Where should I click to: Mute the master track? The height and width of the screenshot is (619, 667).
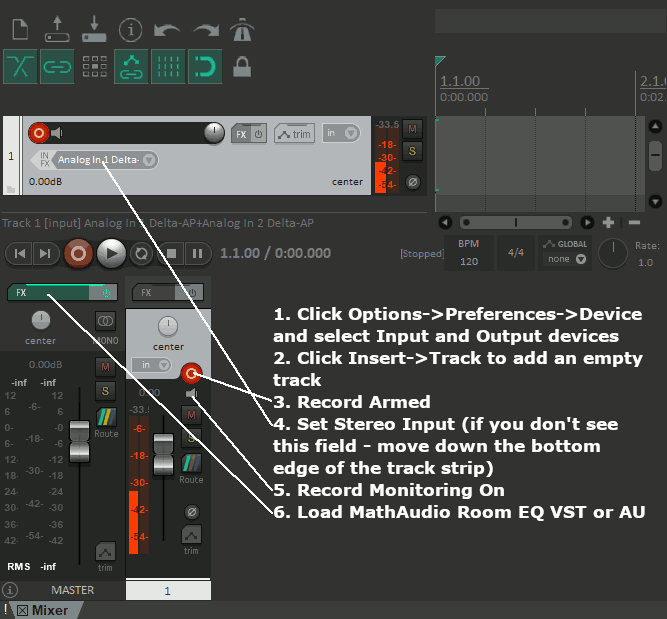(105, 367)
